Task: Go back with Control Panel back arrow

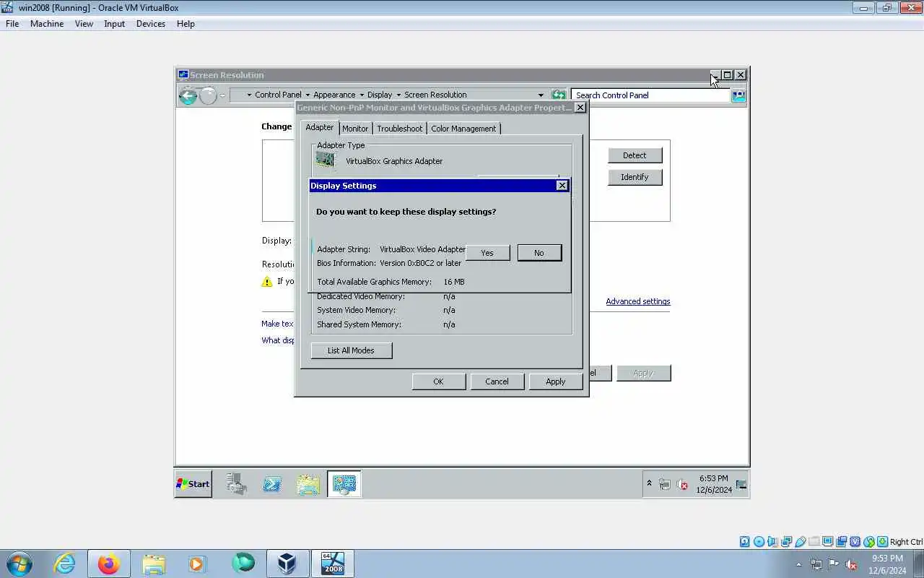Action: coord(188,95)
